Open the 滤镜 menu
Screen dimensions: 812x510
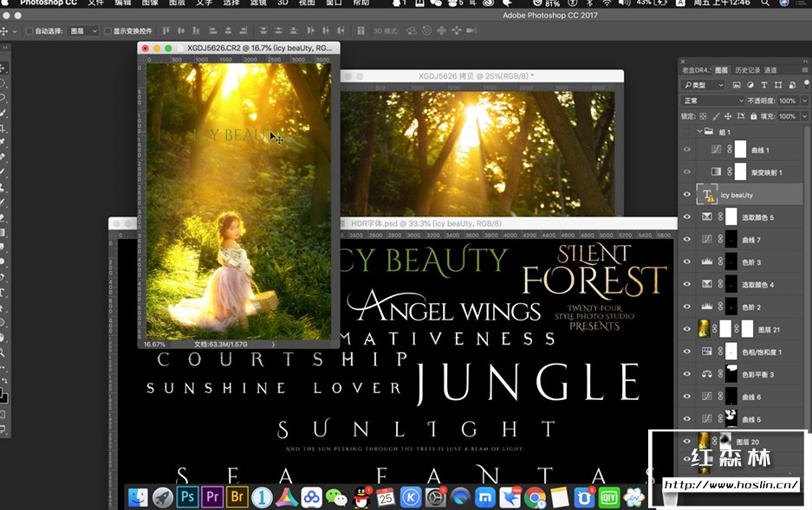pyautogui.click(x=257, y=3)
